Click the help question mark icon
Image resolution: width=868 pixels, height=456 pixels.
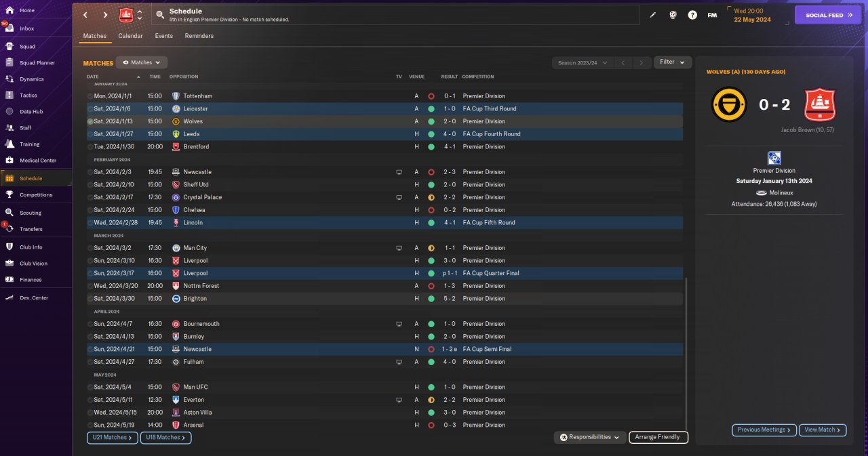pyautogui.click(x=692, y=15)
